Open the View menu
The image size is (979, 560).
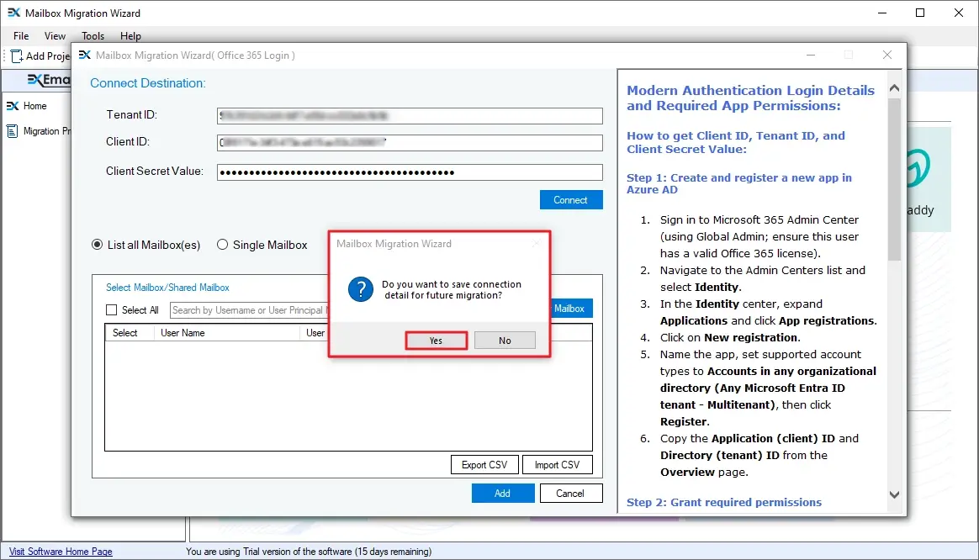click(55, 36)
